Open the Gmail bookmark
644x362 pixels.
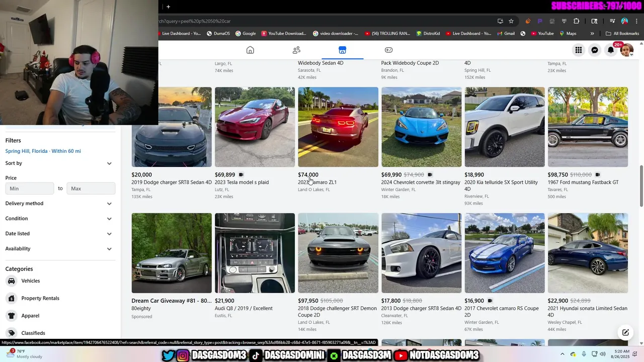505,34
